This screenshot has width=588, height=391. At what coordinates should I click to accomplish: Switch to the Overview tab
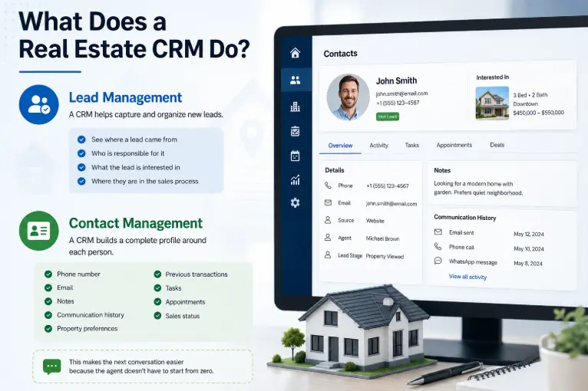pos(340,146)
